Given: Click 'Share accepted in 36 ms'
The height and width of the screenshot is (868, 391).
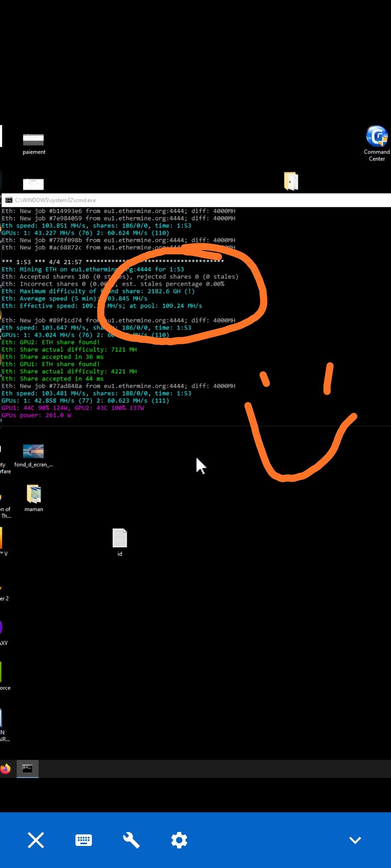Looking at the screenshot, I should (x=52, y=357).
